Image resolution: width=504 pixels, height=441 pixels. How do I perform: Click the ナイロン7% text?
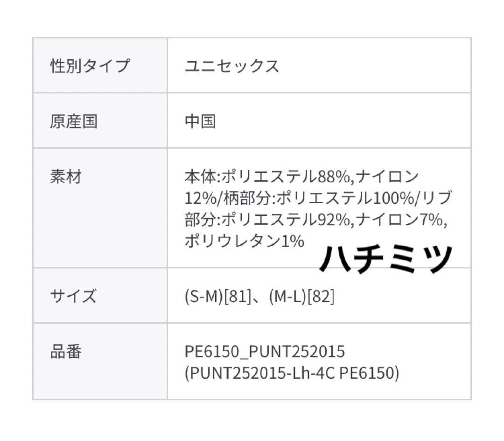(399, 220)
